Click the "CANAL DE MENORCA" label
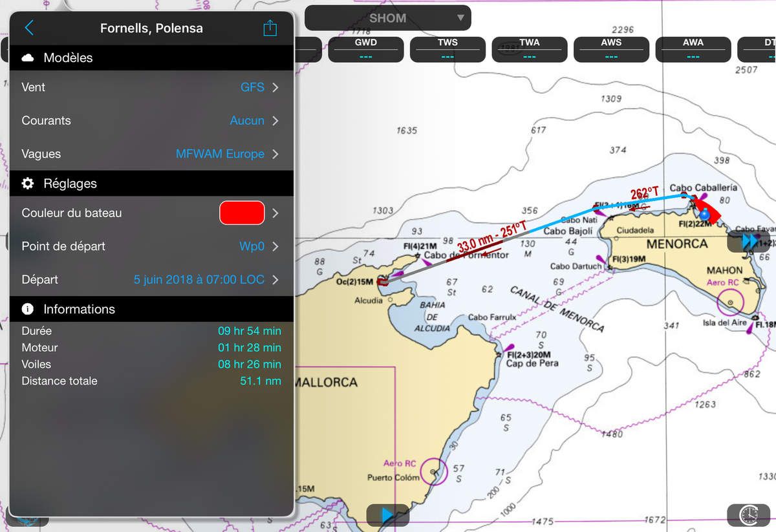 tap(557, 309)
